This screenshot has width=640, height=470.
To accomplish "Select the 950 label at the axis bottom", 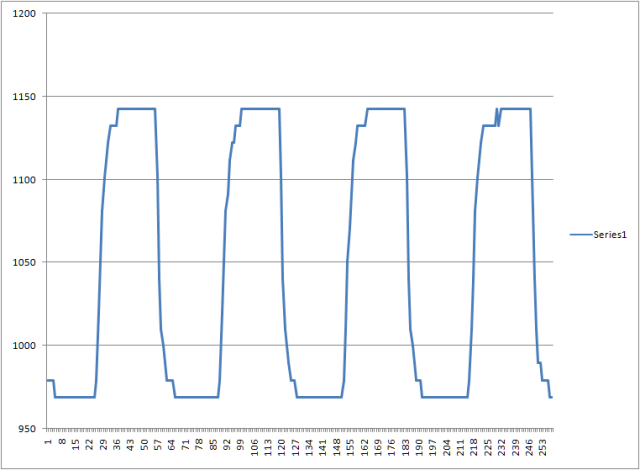I will point(25,429).
